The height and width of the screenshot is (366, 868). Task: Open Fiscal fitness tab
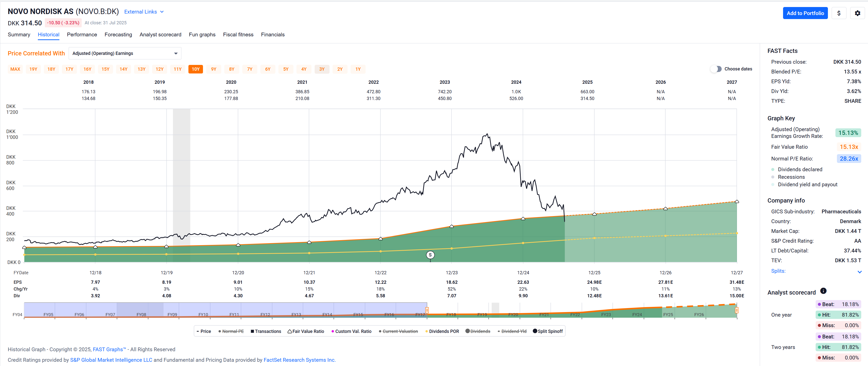[238, 34]
